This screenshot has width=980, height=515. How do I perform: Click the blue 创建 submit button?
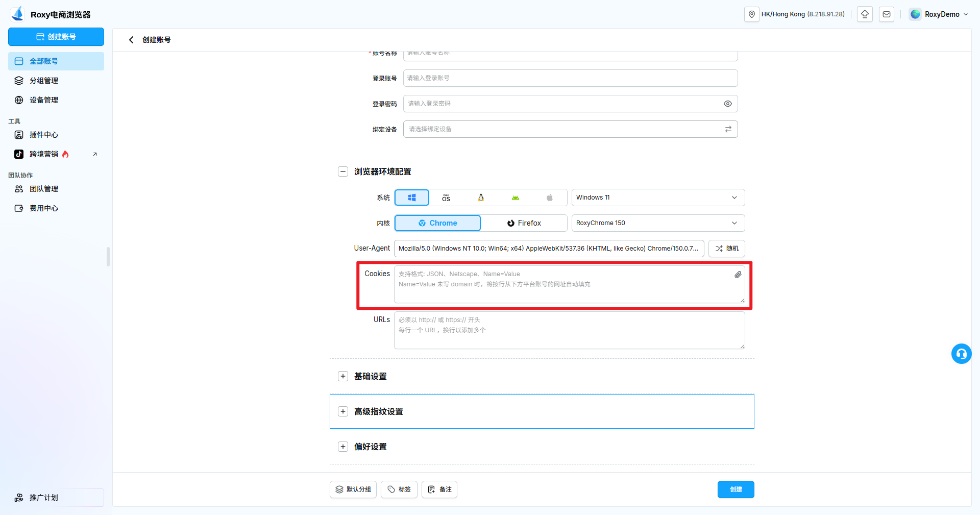pyautogui.click(x=736, y=489)
